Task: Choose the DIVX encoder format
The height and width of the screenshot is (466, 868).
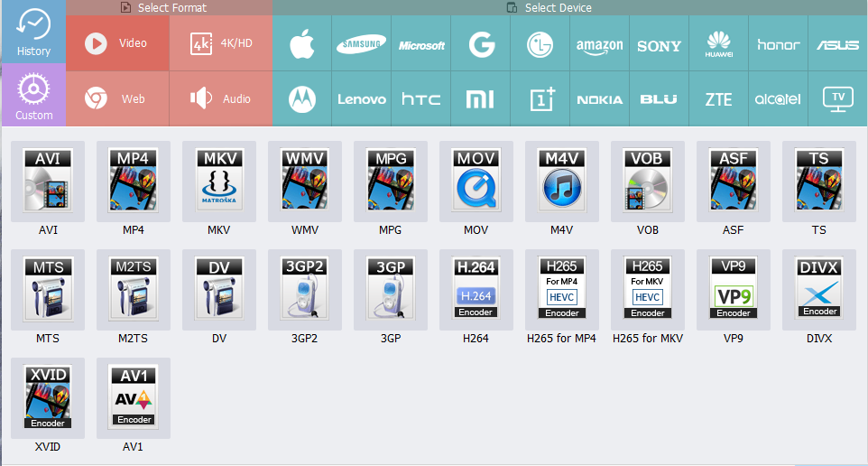Action: click(818, 290)
